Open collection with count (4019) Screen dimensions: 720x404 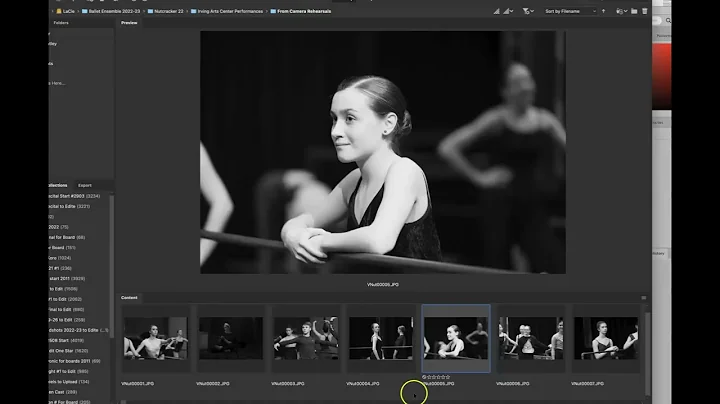click(66, 341)
